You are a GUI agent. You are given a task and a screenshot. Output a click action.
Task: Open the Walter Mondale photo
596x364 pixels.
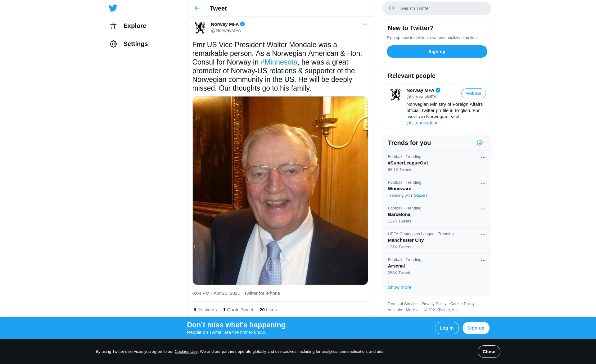(x=280, y=191)
